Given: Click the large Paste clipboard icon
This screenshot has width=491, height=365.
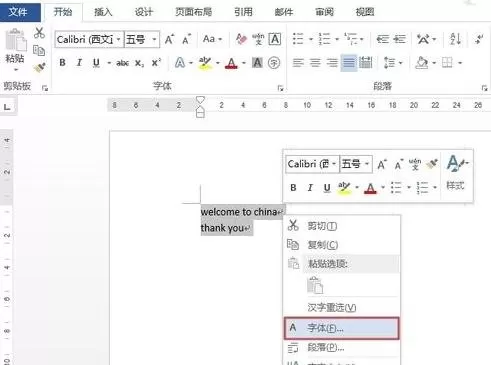Looking at the screenshot, I should pos(16,40).
